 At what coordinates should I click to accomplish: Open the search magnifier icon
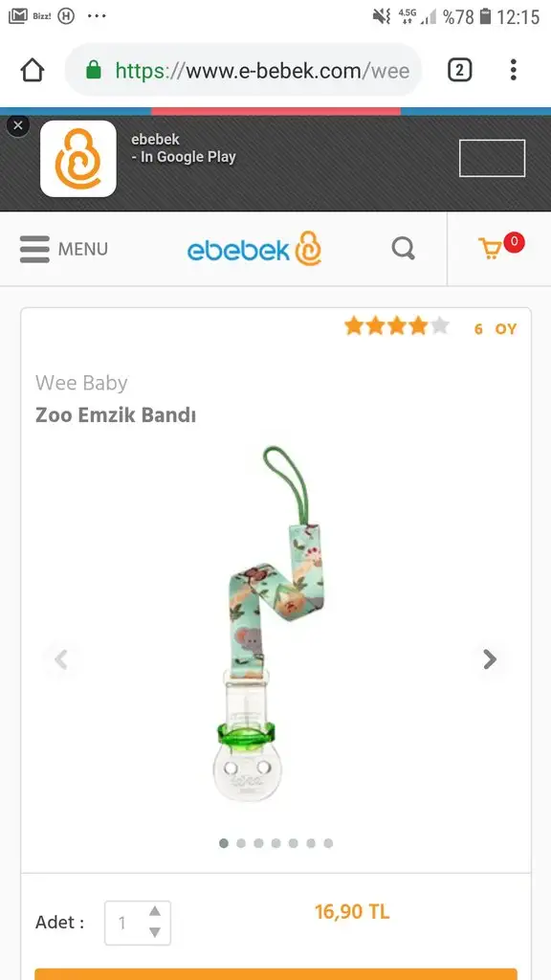(404, 249)
